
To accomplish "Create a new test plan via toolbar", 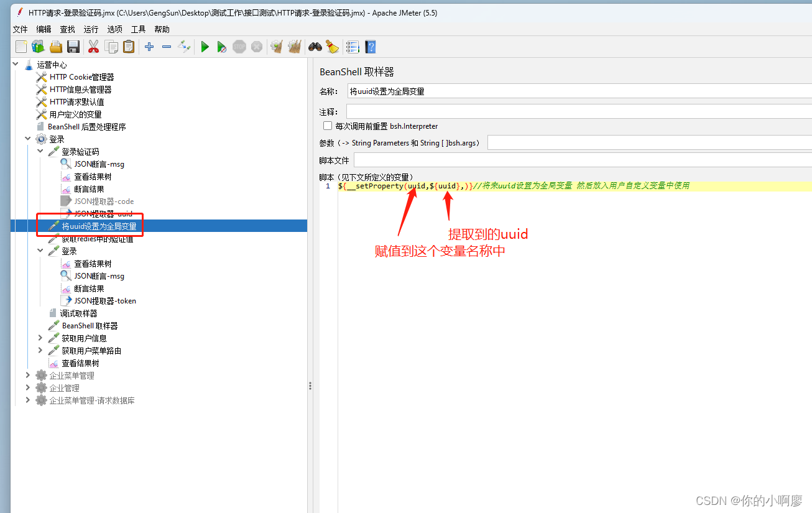I will tap(21, 47).
